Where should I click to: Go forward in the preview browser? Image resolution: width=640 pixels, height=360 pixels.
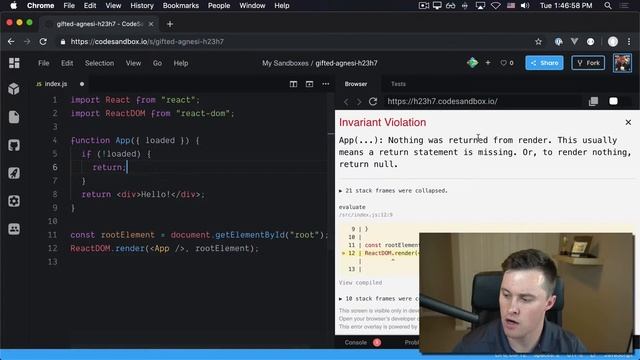(359, 102)
